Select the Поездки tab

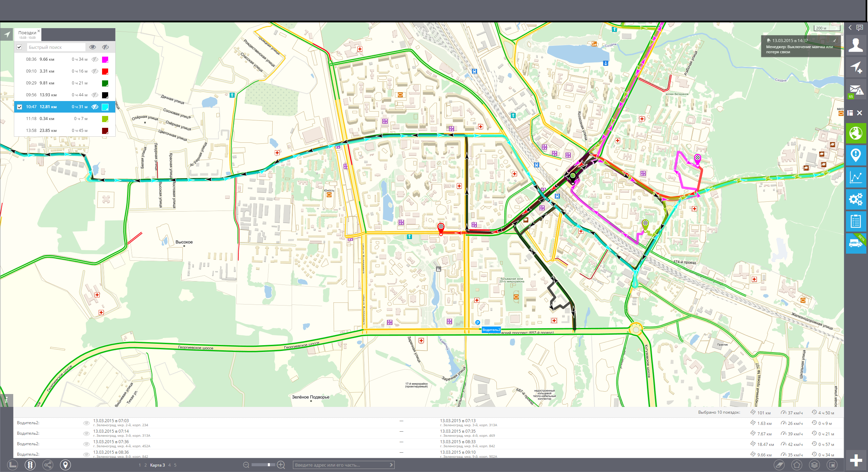[27, 33]
